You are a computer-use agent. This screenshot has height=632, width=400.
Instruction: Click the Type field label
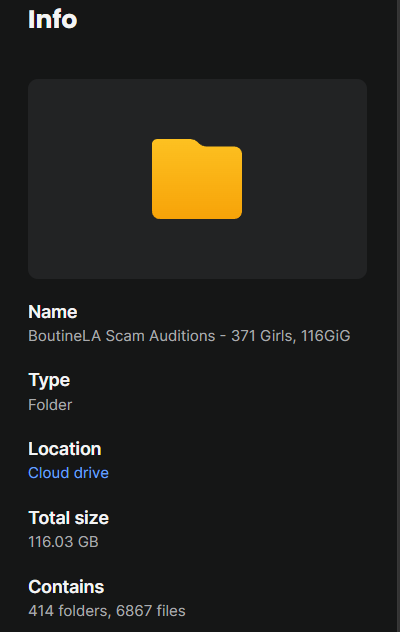click(49, 380)
